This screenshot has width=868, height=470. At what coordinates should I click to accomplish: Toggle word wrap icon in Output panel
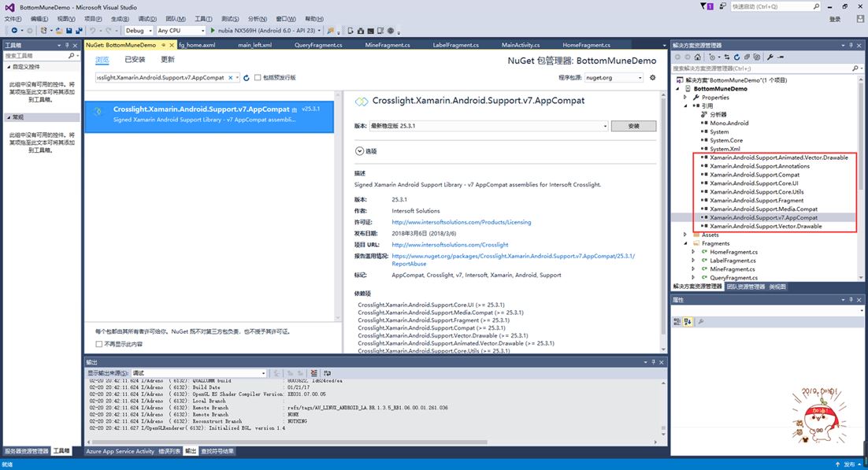point(327,373)
